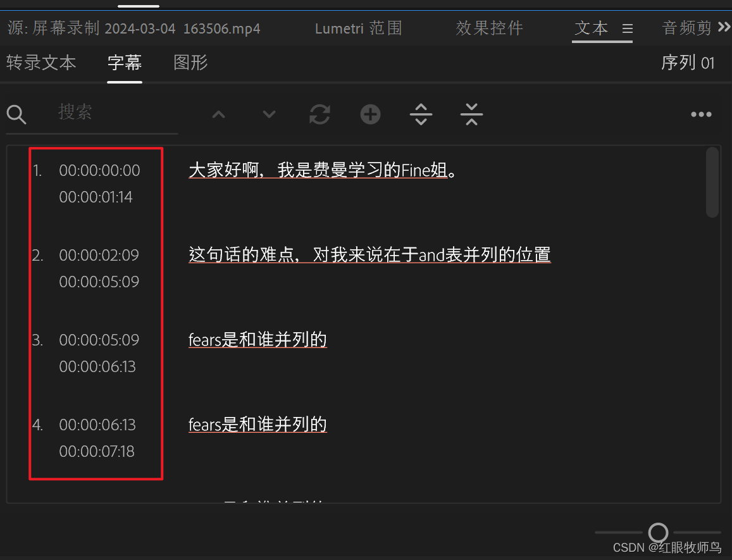Click caption 3 start timecode 00:00:05:09
The width and height of the screenshot is (732, 560).
click(x=99, y=340)
